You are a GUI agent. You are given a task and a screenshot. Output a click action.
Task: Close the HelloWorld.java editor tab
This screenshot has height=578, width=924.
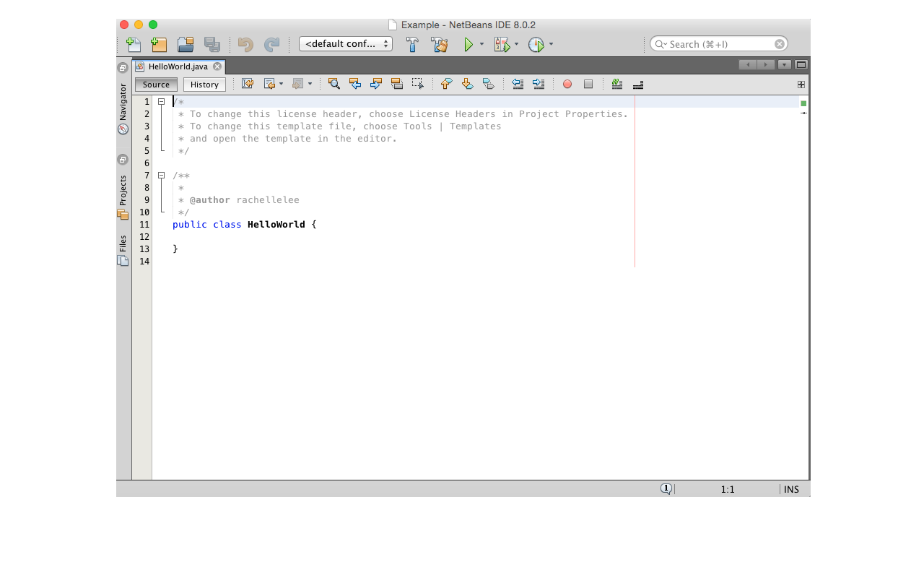coord(216,66)
